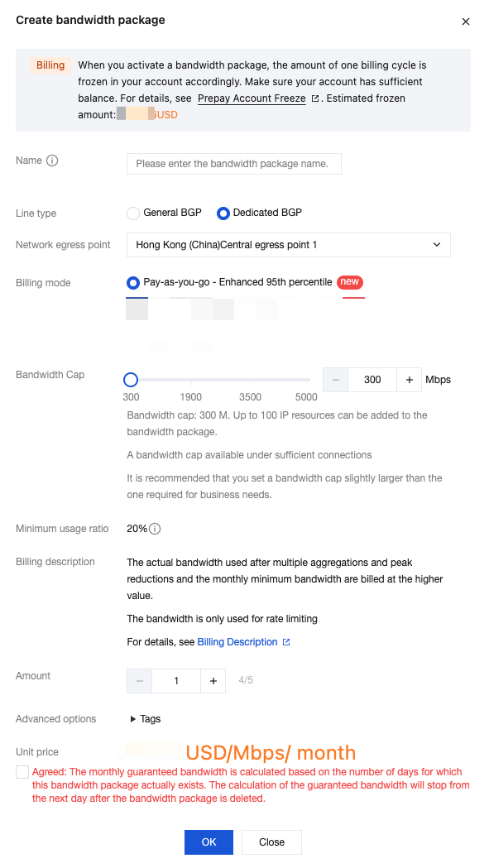
Task: Select General BGP line type
Action: tap(133, 213)
